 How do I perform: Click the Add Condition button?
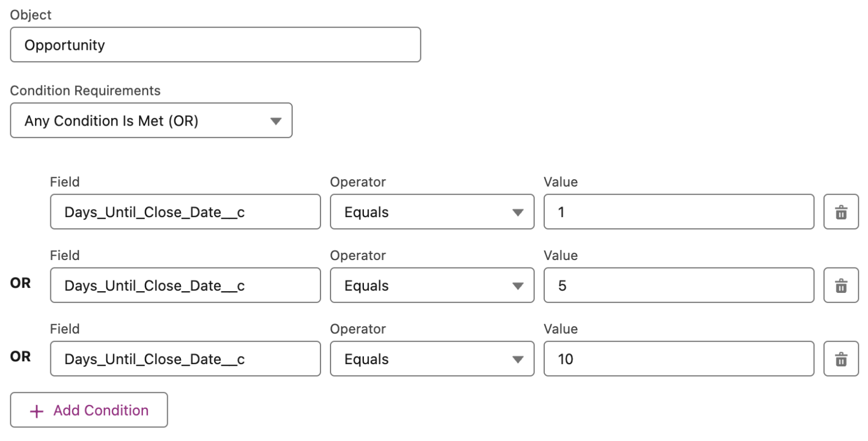point(88,410)
